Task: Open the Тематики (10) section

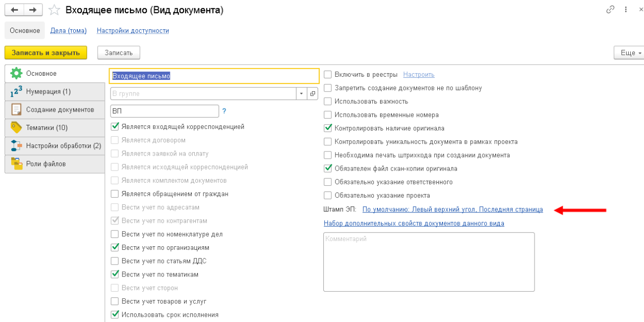Action: [x=47, y=127]
